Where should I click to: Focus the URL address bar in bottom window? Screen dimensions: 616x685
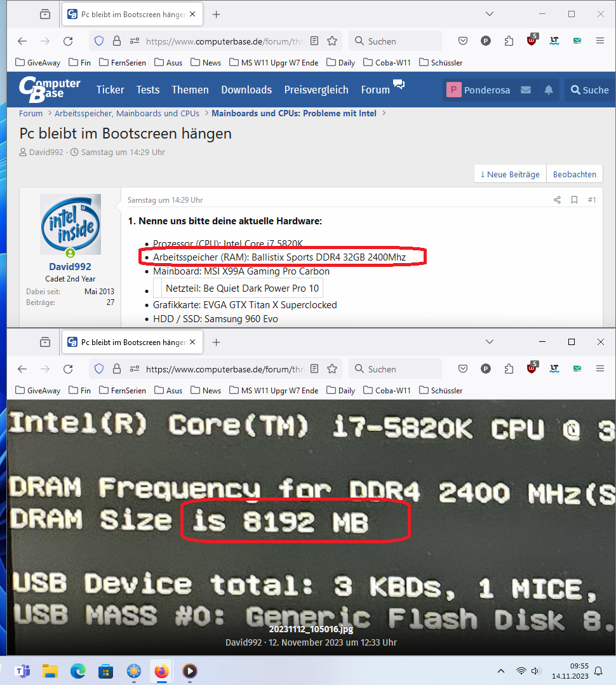[x=224, y=369]
